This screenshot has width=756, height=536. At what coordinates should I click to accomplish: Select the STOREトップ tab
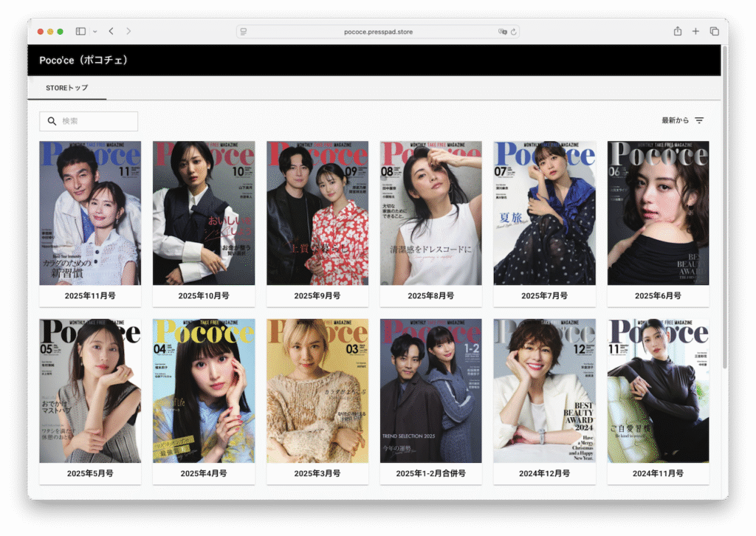[66, 88]
